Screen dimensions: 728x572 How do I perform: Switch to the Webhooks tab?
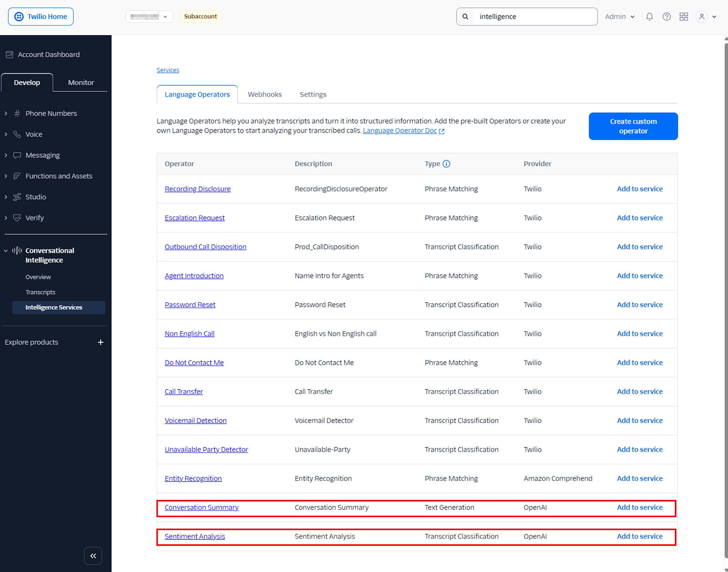pyautogui.click(x=265, y=95)
